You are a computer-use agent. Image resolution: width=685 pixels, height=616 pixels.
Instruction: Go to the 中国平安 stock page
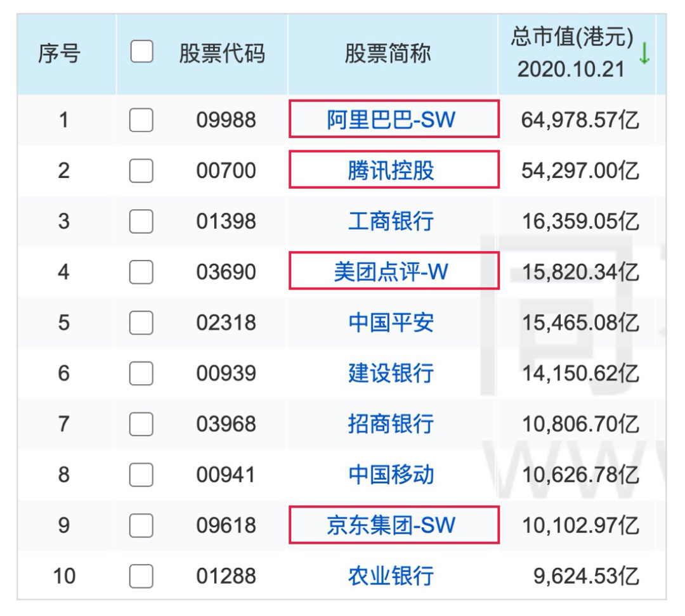click(391, 323)
